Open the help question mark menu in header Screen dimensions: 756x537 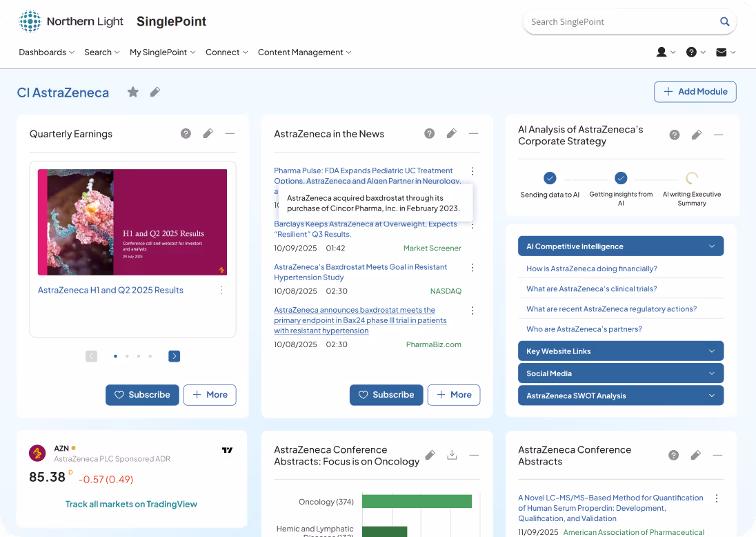pyautogui.click(x=696, y=52)
